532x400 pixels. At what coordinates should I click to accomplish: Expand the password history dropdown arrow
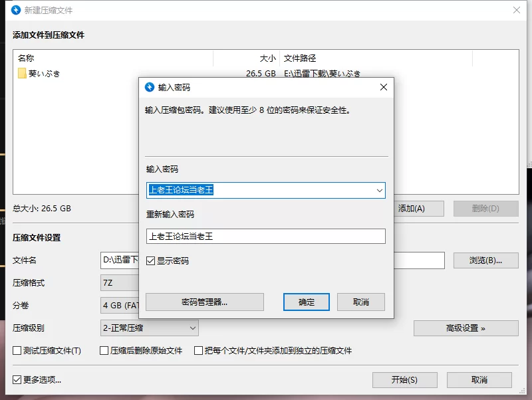(380, 191)
